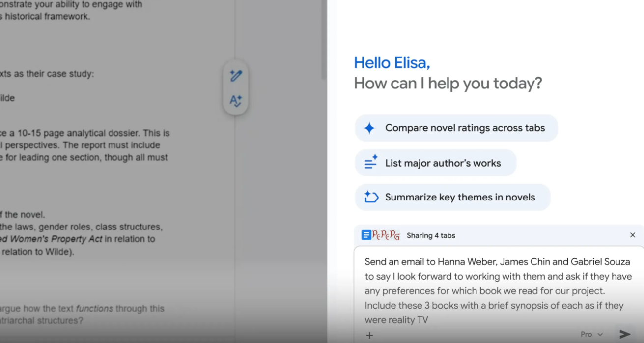Click the "Women's Property Act" italic text
644x343 pixels.
point(57,239)
